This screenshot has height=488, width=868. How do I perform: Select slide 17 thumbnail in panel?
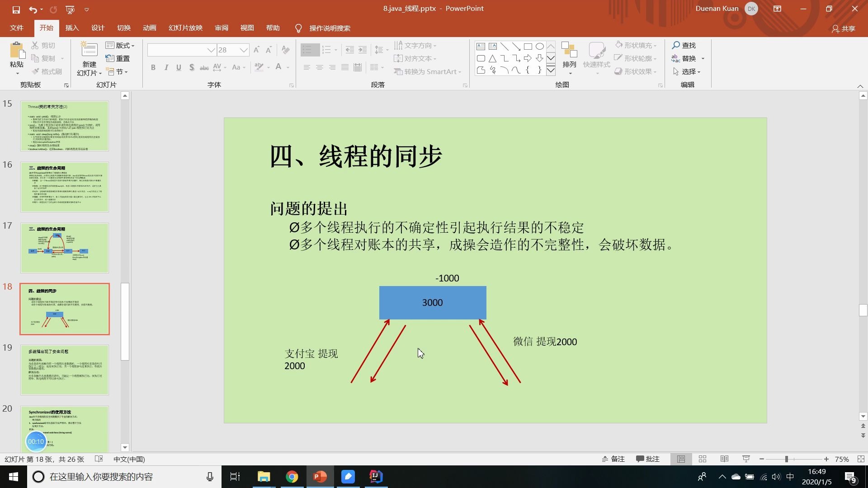[x=65, y=248]
